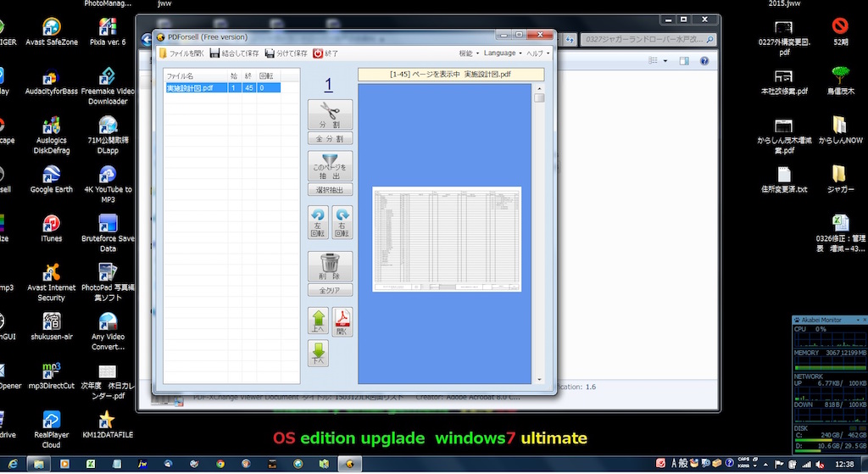Click the Chrome icon in the taskbar
The height and width of the screenshot is (474, 868).
(x=220, y=464)
